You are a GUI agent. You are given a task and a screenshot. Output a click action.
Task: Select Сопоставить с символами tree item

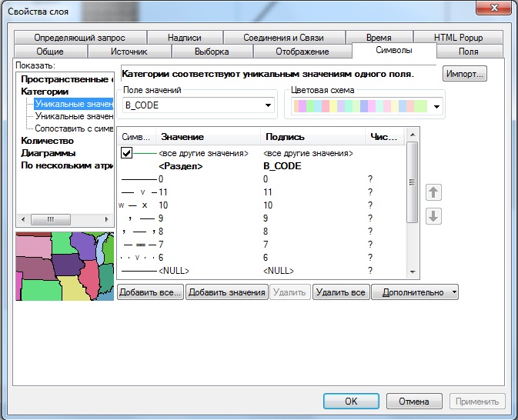[x=74, y=128]
